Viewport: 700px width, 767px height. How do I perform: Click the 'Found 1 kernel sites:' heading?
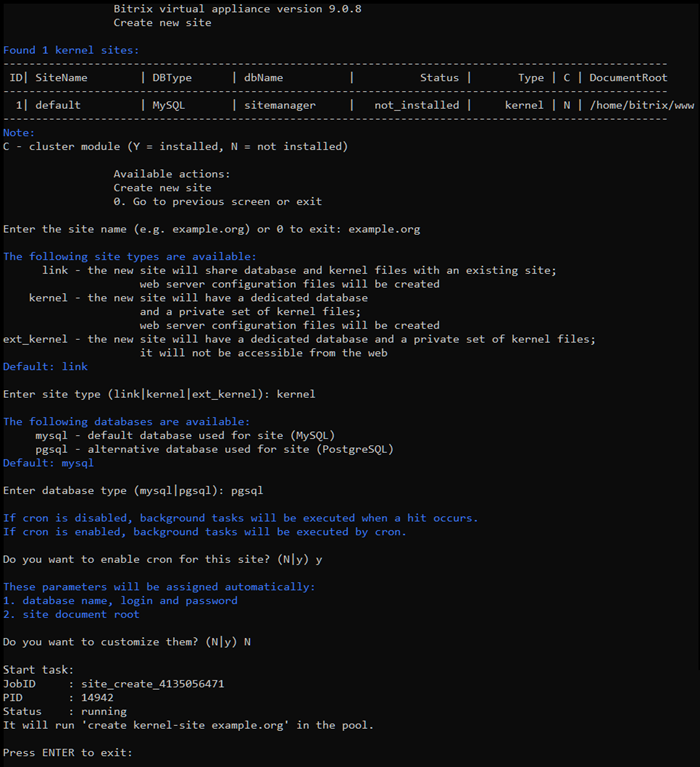tap(71, 50)
